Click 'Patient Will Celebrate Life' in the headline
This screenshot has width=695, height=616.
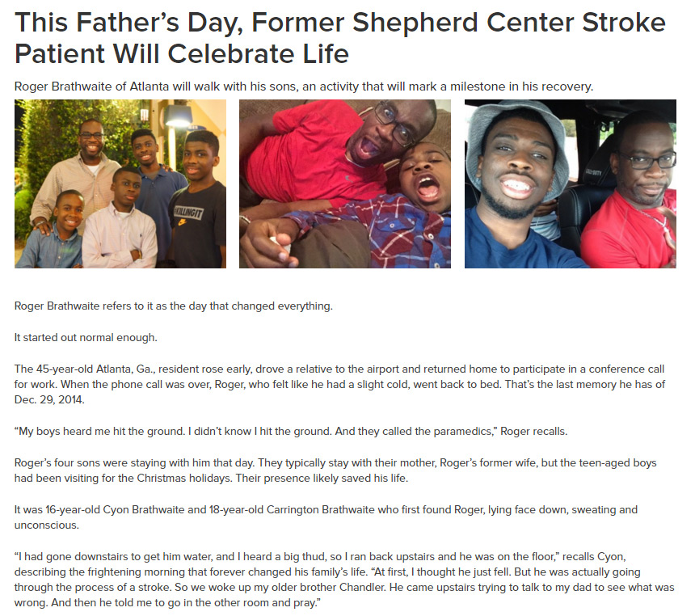click(x=182, y=54)
